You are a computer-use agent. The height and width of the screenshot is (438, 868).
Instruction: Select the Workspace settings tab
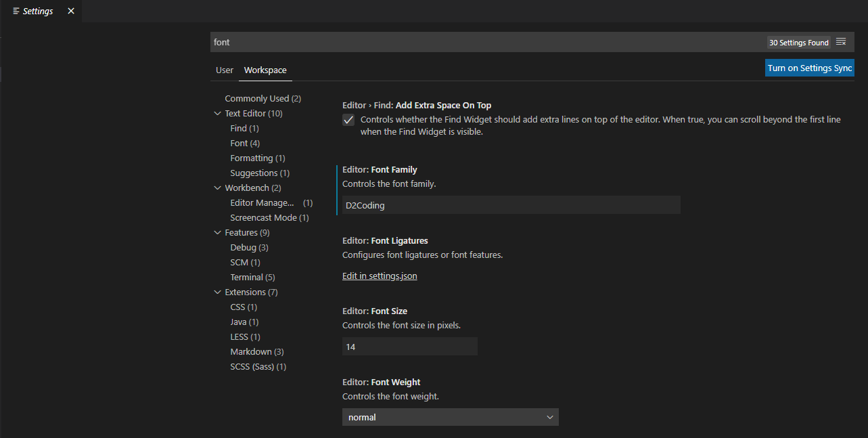(265, 70)
